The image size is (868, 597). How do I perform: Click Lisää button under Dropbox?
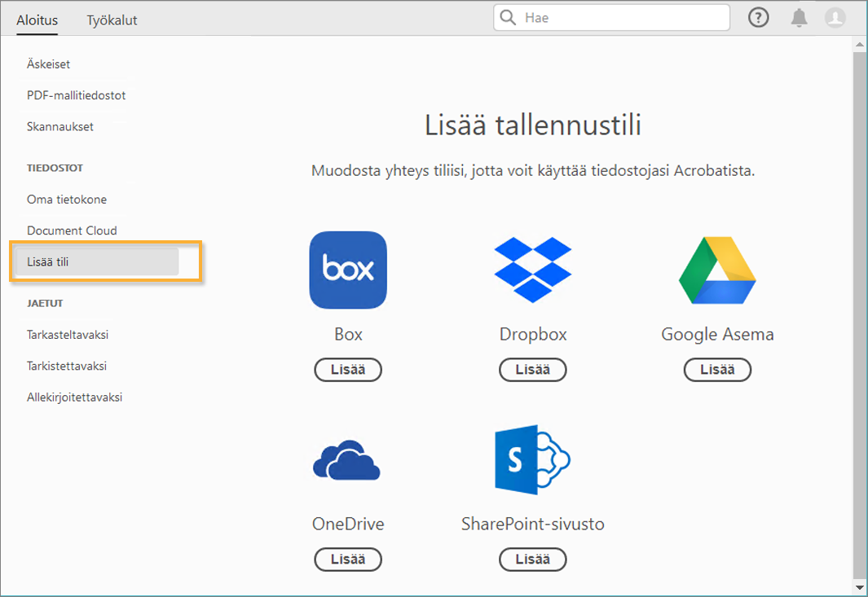(x=532, y=370)
